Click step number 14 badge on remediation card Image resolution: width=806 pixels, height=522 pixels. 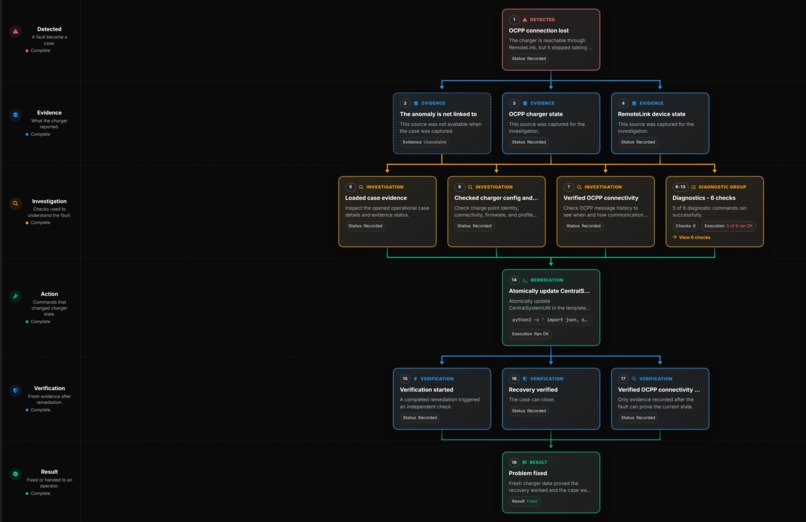pos(514,280)
